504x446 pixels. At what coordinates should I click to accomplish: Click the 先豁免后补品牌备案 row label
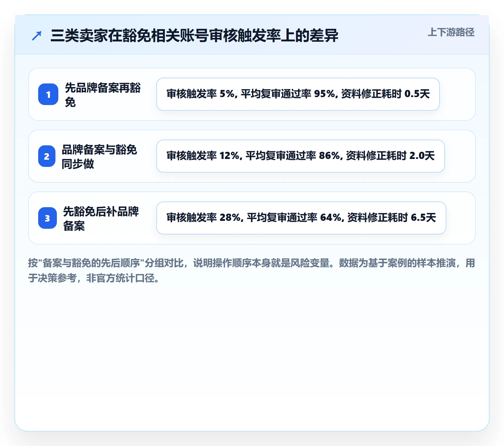coord(101,218)
